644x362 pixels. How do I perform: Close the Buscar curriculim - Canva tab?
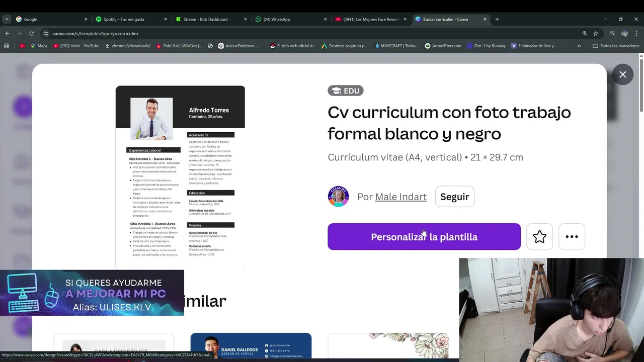coord(485,19)
